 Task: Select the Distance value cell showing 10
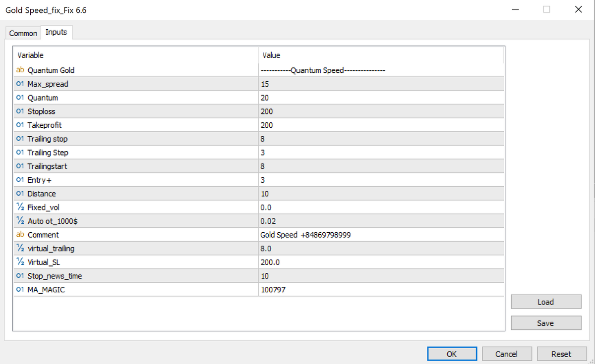click(380, 194)
